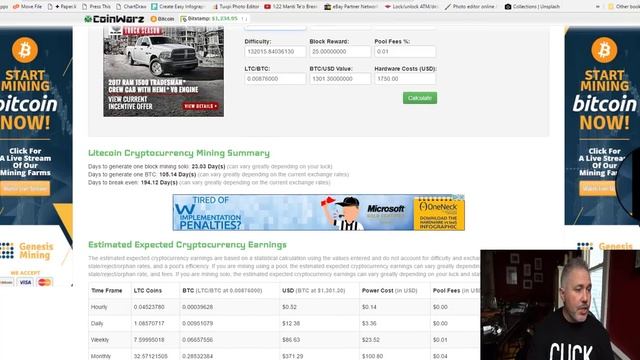Open the Photo editor online bookmark
Viewport: 640px width, 360px height.
(471, 7)
